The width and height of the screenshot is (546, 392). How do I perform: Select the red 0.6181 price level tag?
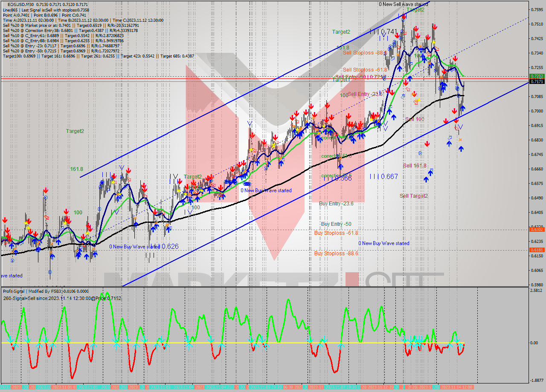coord(536,250)
